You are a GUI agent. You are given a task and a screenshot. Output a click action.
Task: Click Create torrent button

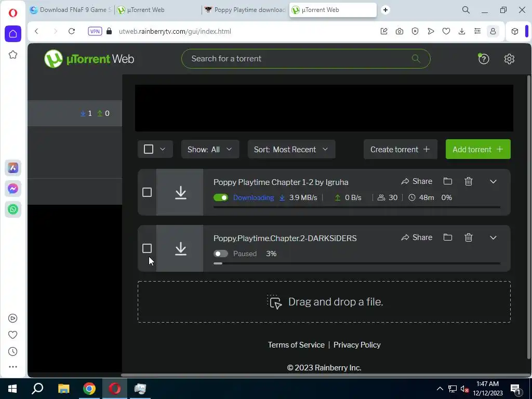tap(401, 149)
